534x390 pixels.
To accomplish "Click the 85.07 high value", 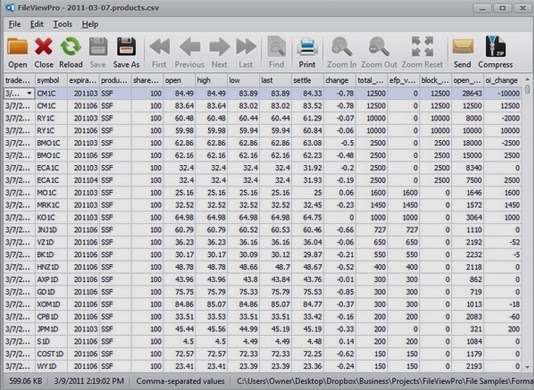I will 211,304.
